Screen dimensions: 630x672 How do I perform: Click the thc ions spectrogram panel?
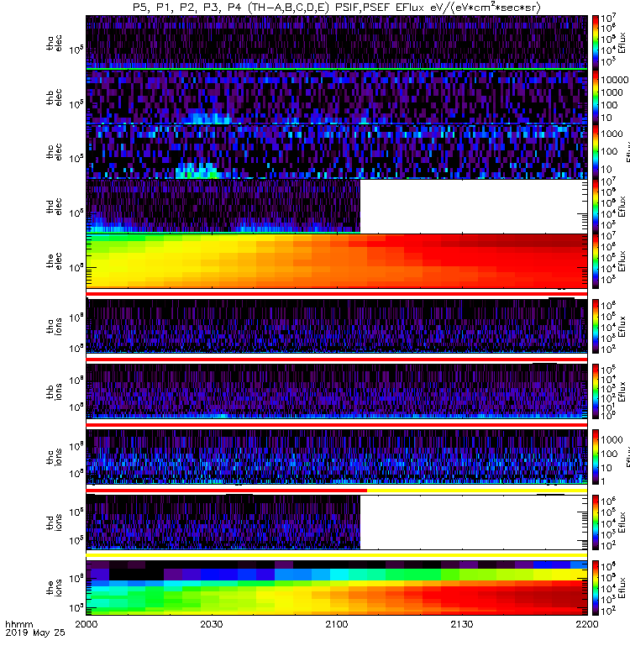coord(337,457)
